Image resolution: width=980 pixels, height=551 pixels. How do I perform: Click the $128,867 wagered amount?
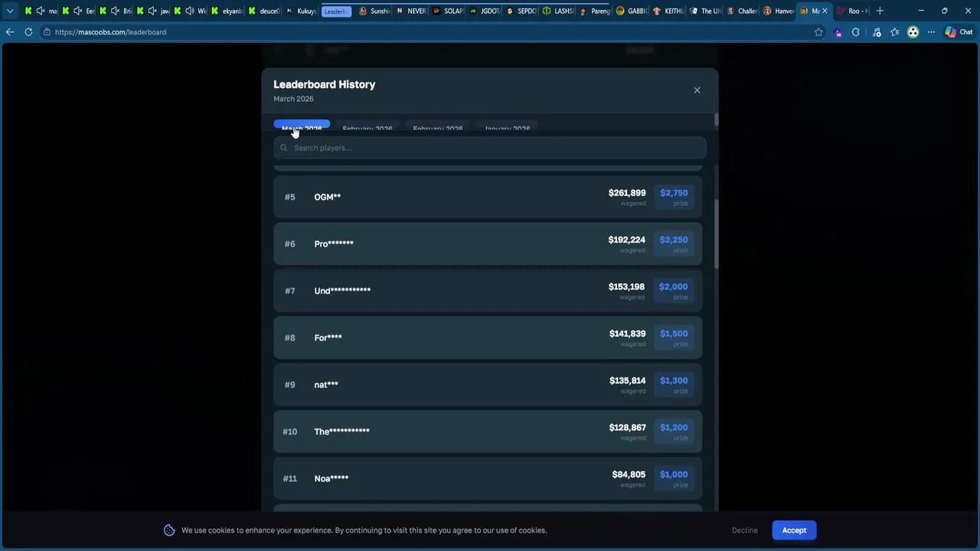627,428
